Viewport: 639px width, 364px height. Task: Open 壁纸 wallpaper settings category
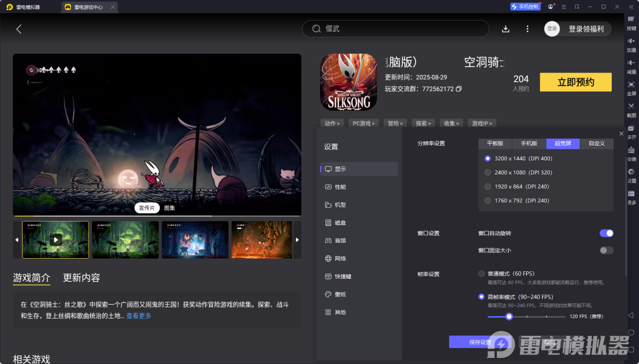[359, 294]
